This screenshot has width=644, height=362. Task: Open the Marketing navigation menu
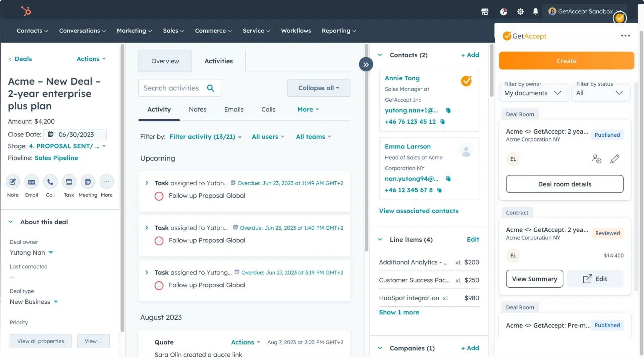135,31
